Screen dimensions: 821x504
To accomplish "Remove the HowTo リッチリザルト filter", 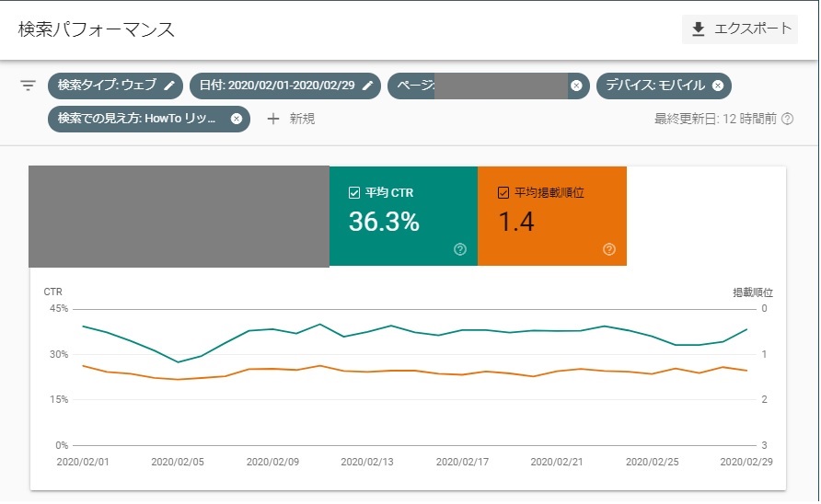I will point(237,119).
